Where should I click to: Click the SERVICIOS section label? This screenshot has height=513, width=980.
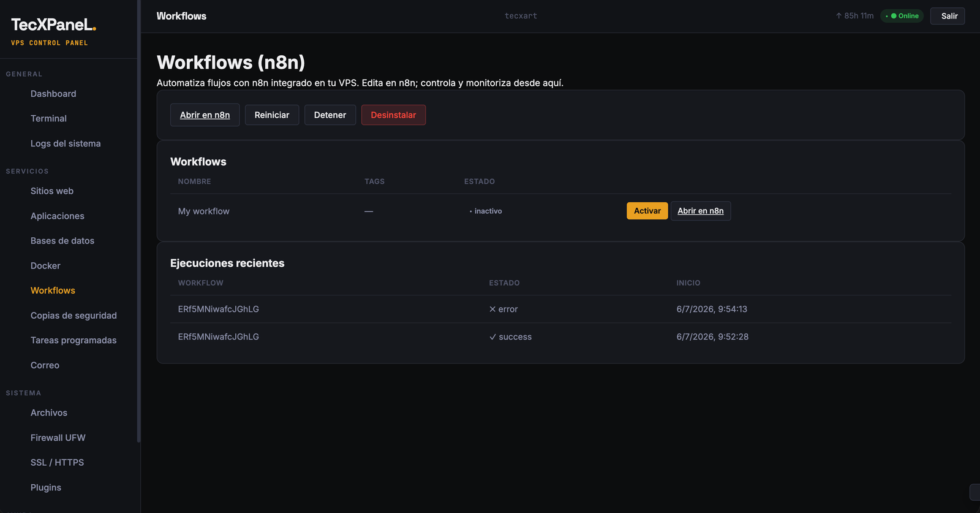(x=28, y=171)
